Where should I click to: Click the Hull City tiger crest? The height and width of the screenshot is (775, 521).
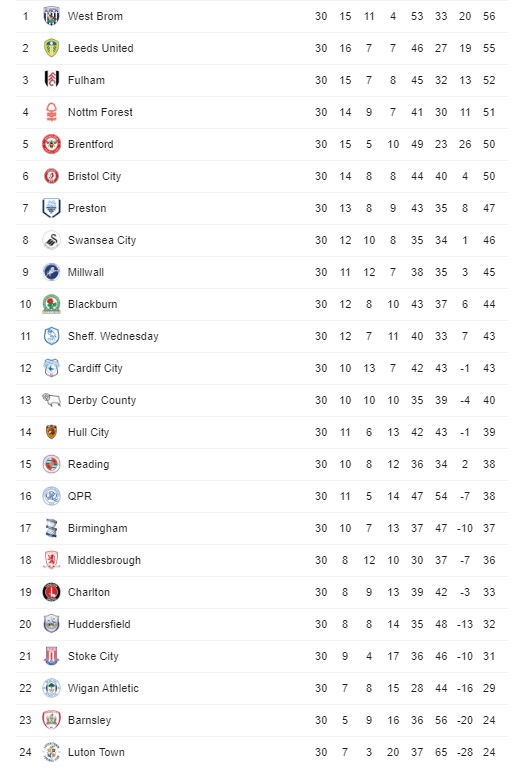point(51,432)
